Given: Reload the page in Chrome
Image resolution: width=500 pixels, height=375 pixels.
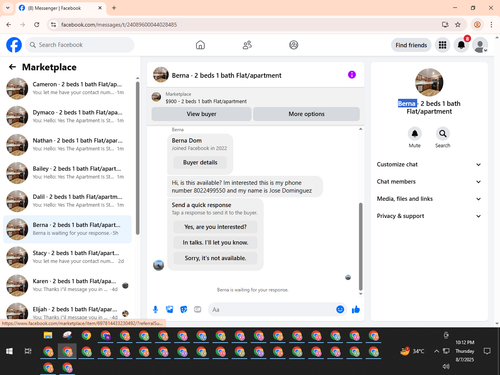Looking at the screenshot, I should coord(37,25).
